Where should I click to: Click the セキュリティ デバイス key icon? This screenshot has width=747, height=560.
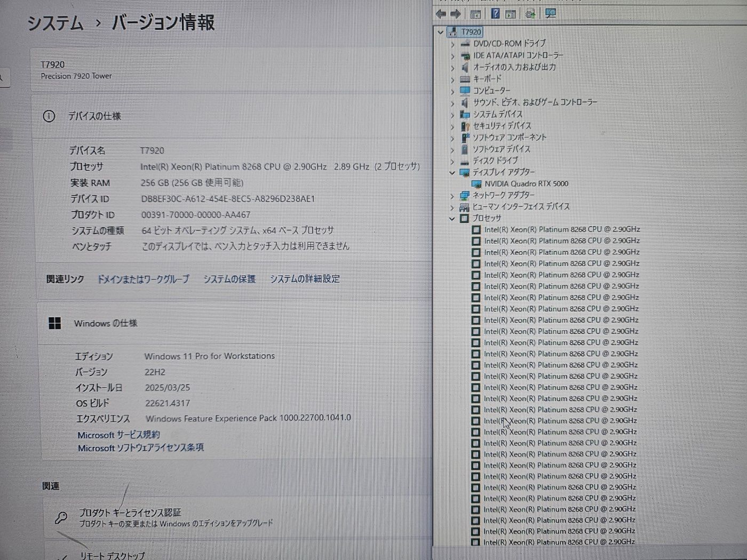coord(465,126)
